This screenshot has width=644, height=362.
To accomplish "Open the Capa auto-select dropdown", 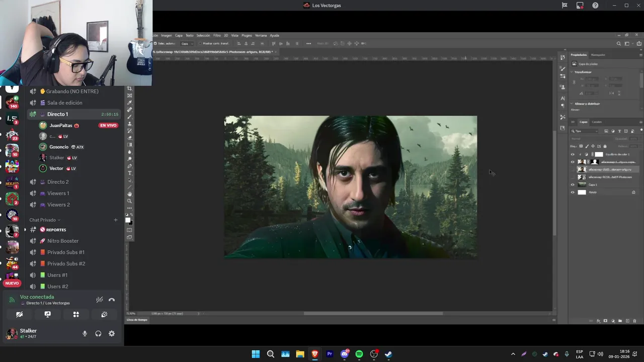I will click(187, 44).
